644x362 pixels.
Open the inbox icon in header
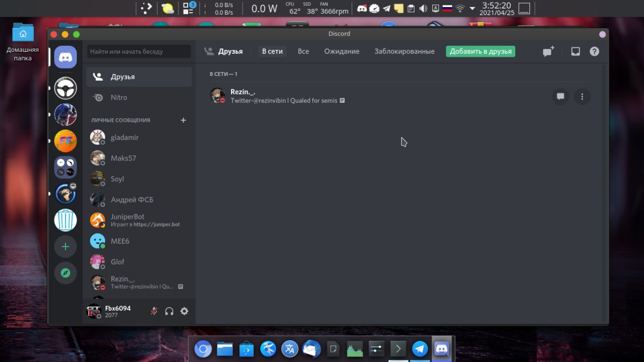(576, 51)
